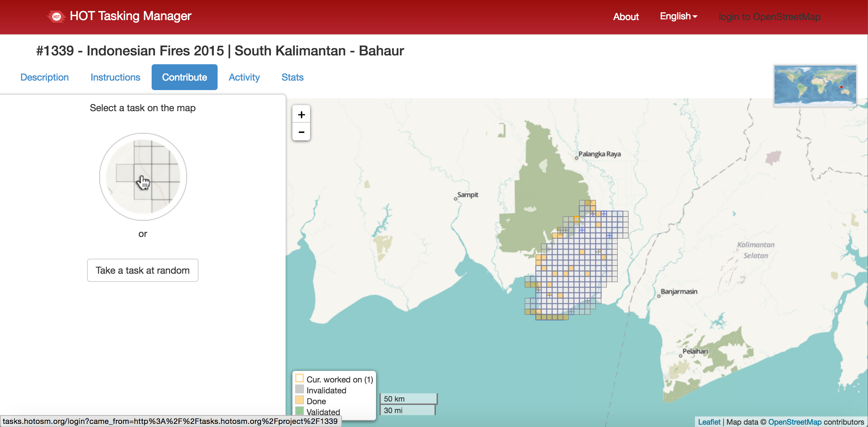Open the English language dropdown
868x427 pixels.
click(x=678, y=16)
